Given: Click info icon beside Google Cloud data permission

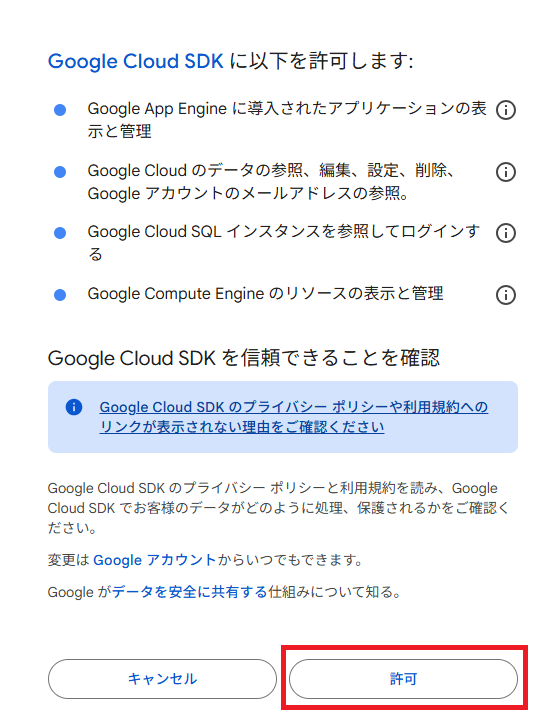Looking at the screenshot, I should tap(505, 172).
